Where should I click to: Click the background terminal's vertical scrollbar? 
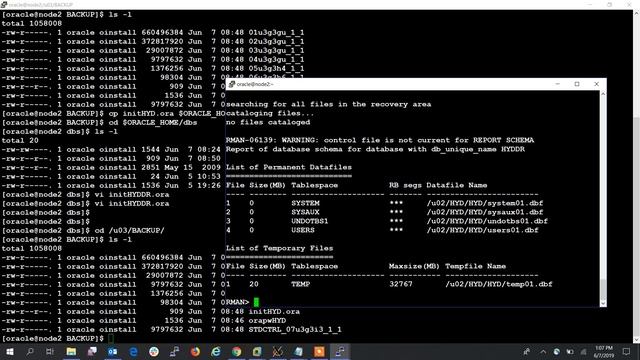pos(636,176)
